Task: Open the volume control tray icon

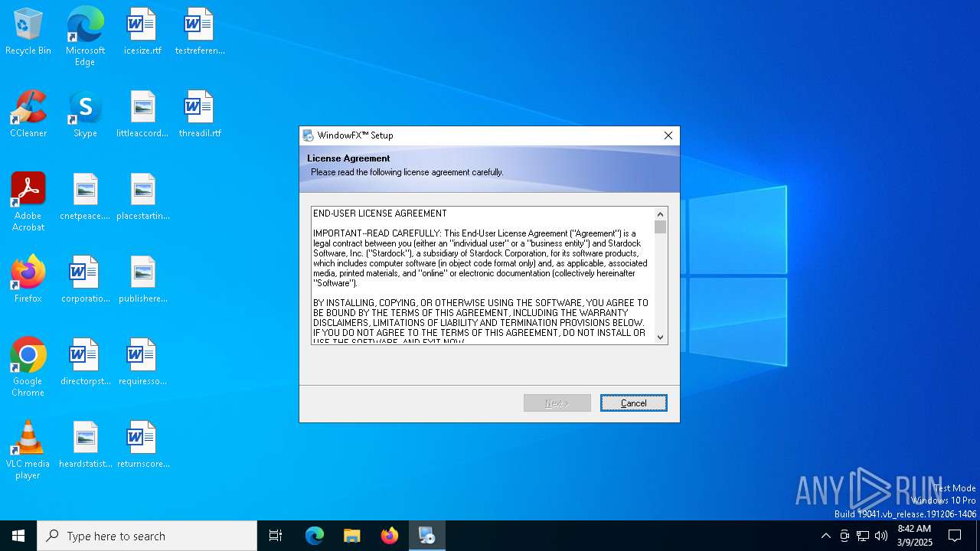Action: click(x=881, y=536)
